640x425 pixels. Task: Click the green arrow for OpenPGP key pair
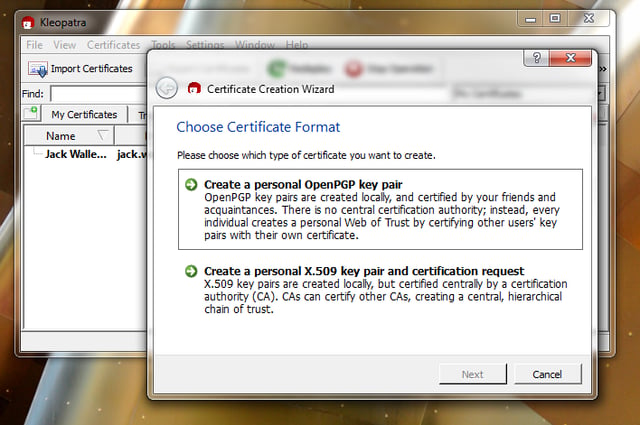pyautogui.click(x=191, y=185)
